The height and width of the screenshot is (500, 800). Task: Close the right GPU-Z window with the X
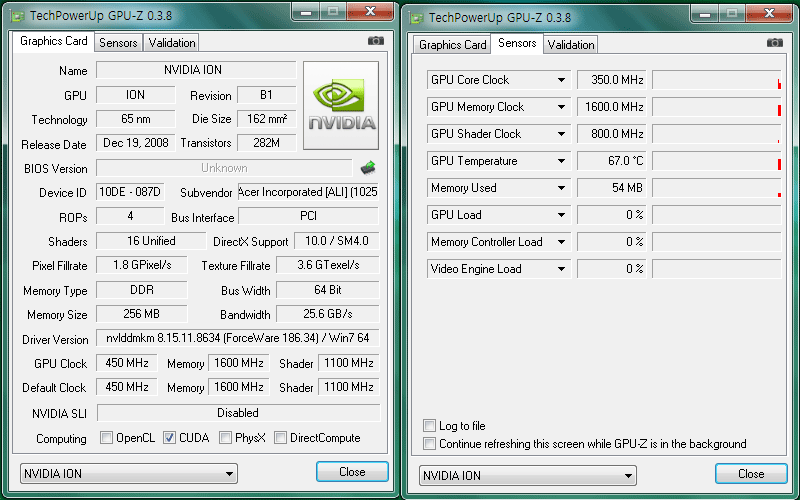(769, 13)
